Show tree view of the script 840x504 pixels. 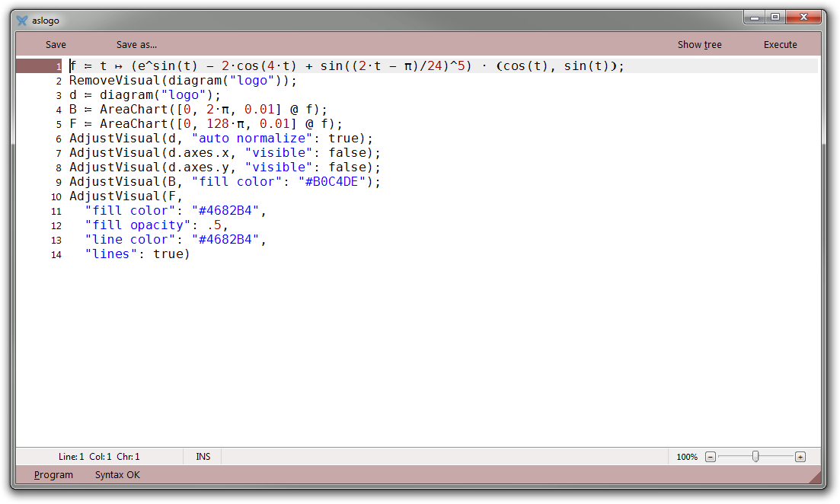(x=699, y=45)
